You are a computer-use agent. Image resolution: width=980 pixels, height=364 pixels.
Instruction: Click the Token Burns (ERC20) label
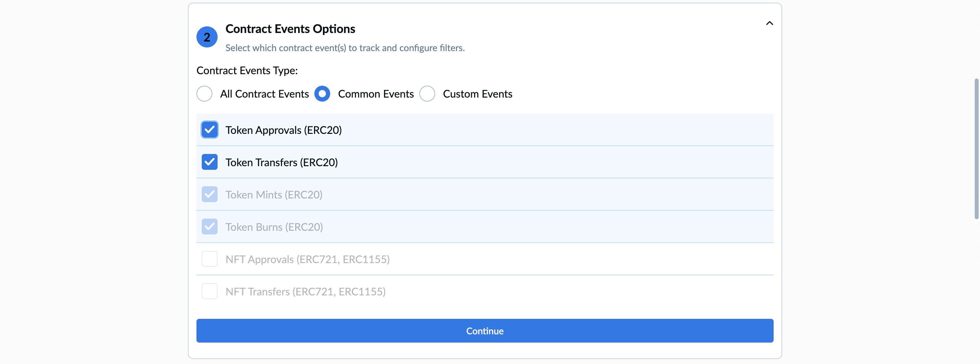click(x=274, y=227)
